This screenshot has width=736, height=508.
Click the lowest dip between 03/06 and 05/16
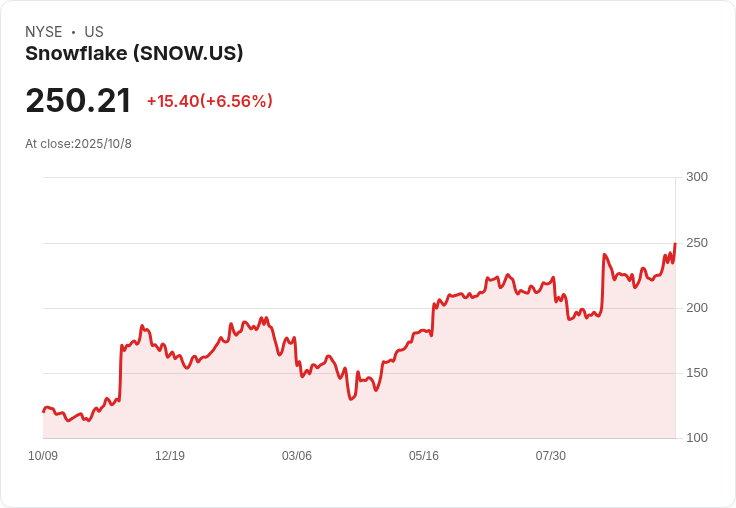tap(351, 399)
